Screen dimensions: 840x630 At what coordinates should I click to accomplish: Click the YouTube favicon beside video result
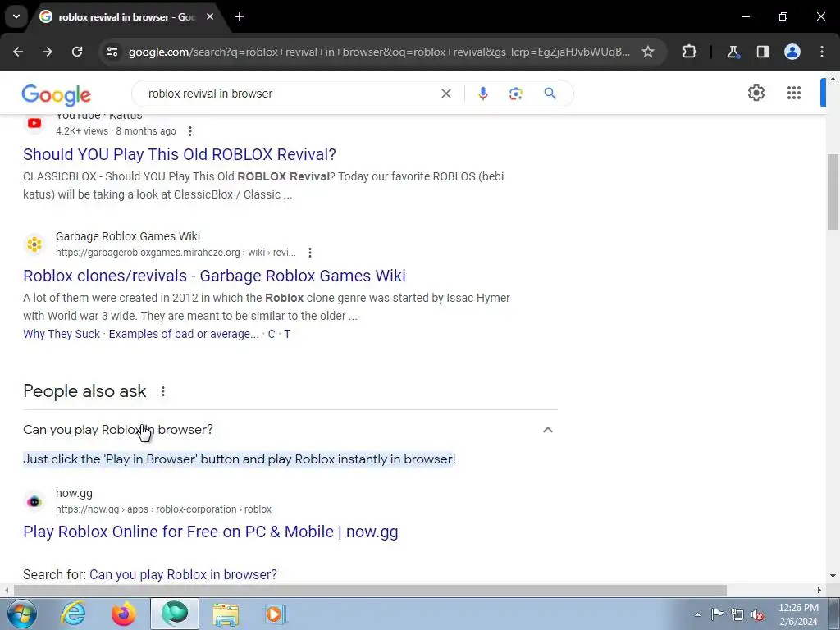(x=34, y=123)
